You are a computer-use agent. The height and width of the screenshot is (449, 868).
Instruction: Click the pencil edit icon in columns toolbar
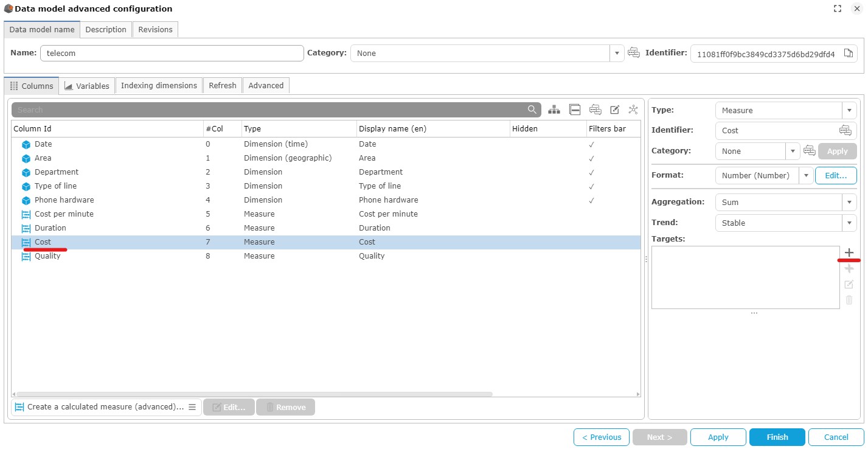click(x=614, y=110)
